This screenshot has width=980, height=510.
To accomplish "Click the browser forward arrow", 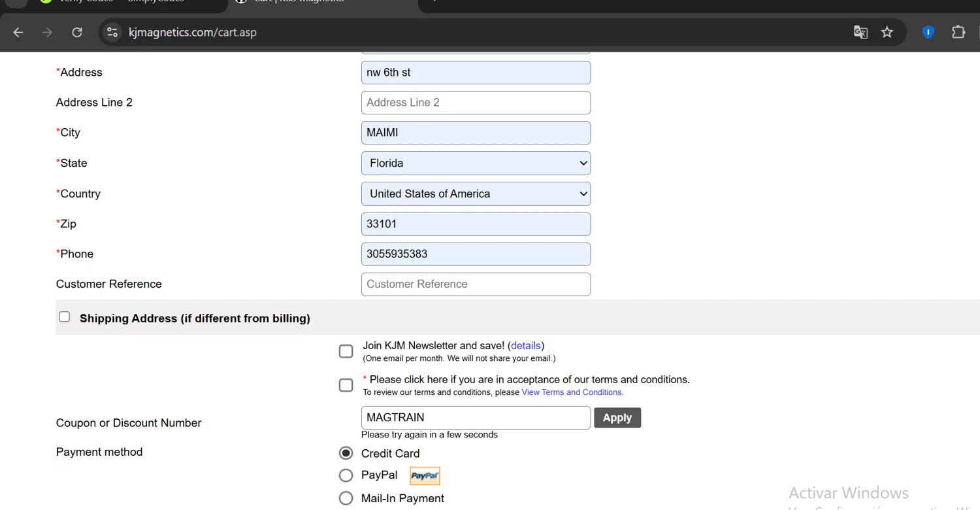I will (x=47, y=32).
